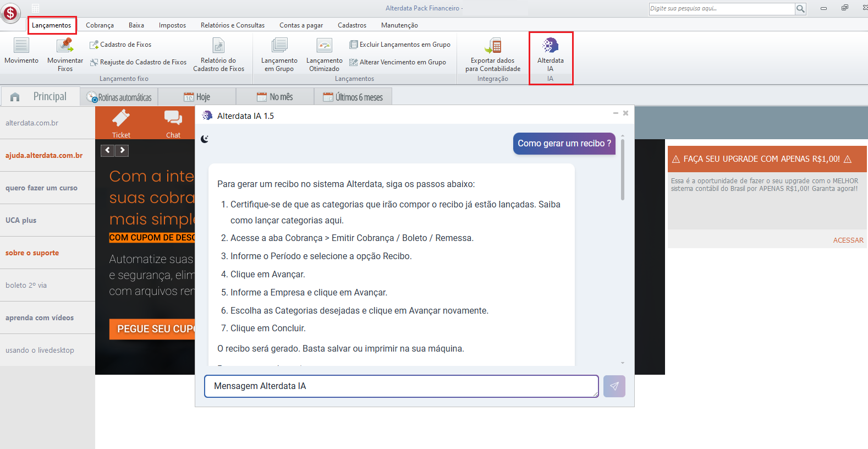The height and width of the screenshot is (449, 868).
Task: Minimize the Alterdata IA chat panel
Action: pos(616,113)
